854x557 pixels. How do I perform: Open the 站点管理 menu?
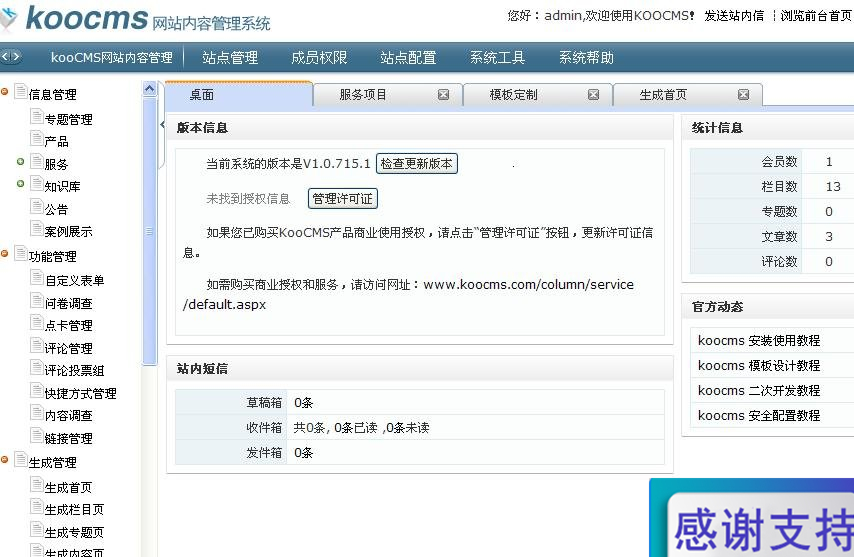click(230, 57)
